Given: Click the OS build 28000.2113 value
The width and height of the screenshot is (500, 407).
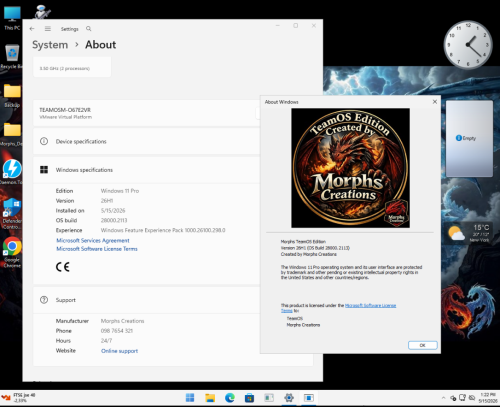Looking at the screenshot, I should [x=114, y=220].
